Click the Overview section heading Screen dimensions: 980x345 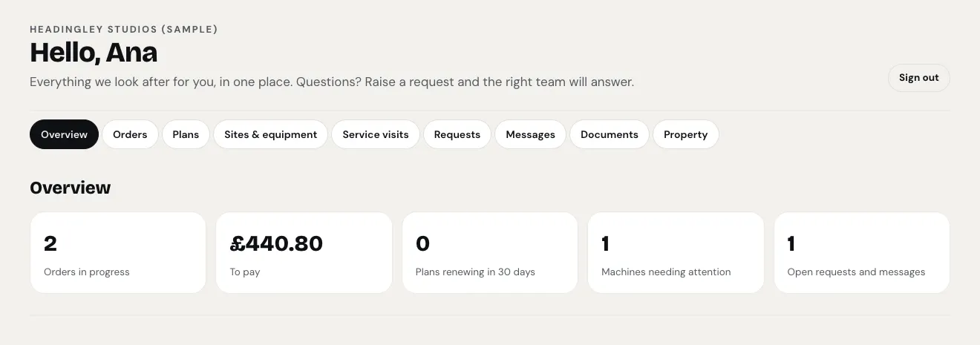click(70, 188)
